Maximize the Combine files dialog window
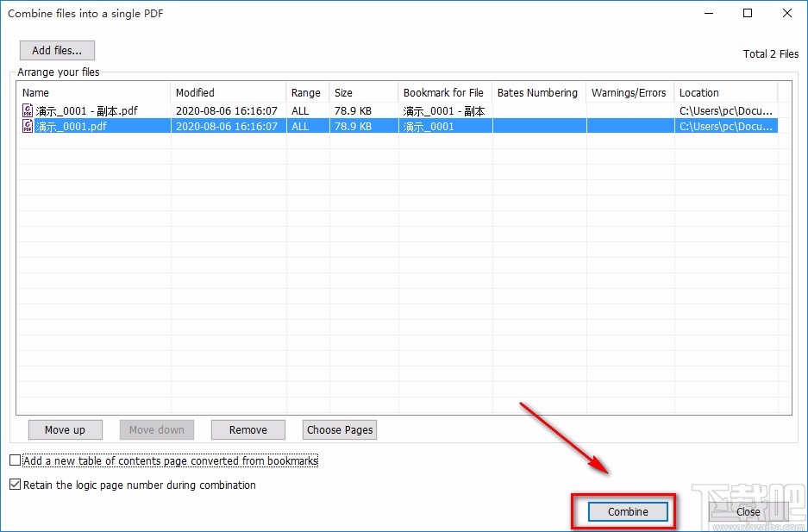808x532 pixels. tap(747, 13)
